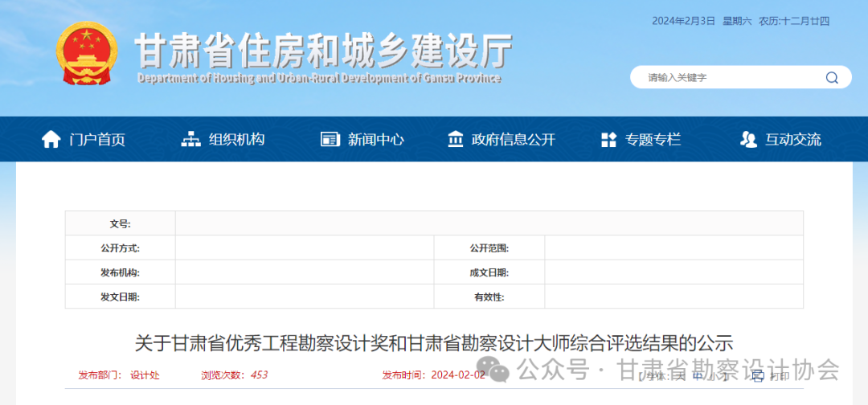Viewport: 868px width, 405px height.
Task: Click the 打印 print link
Action: pyautogui.click(x=779, y=375)
